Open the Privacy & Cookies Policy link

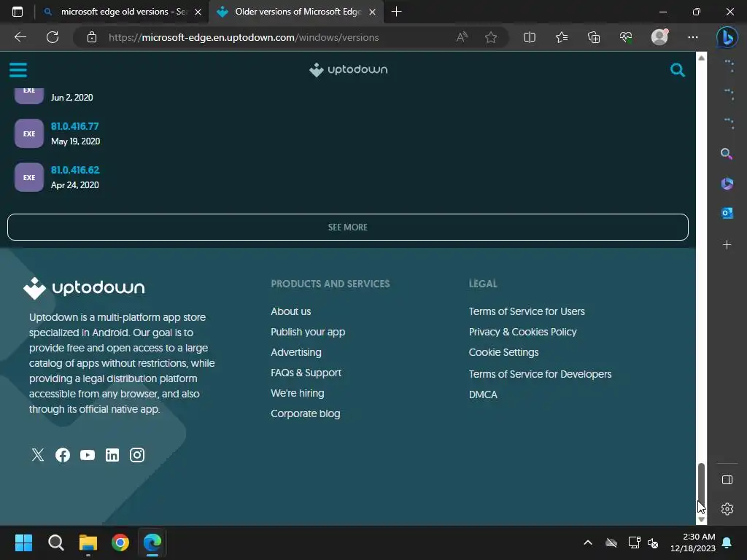pyautogui.click(x=522, y=332)
